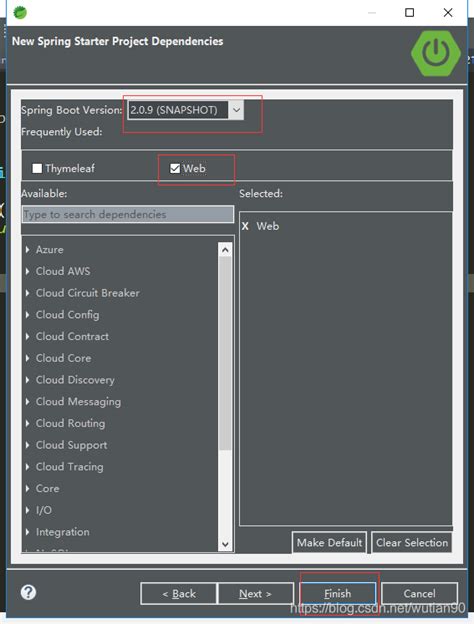The image size is (474, 624).
Task: Maximize the dialog window
Action: pyautogui.click(x=409, y=13)
